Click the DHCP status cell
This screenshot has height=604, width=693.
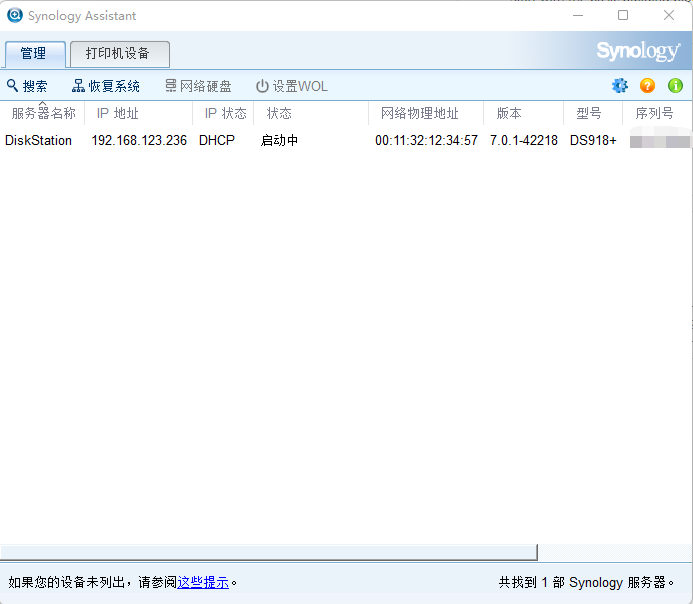pyautogui.click(x=217, y=141)
